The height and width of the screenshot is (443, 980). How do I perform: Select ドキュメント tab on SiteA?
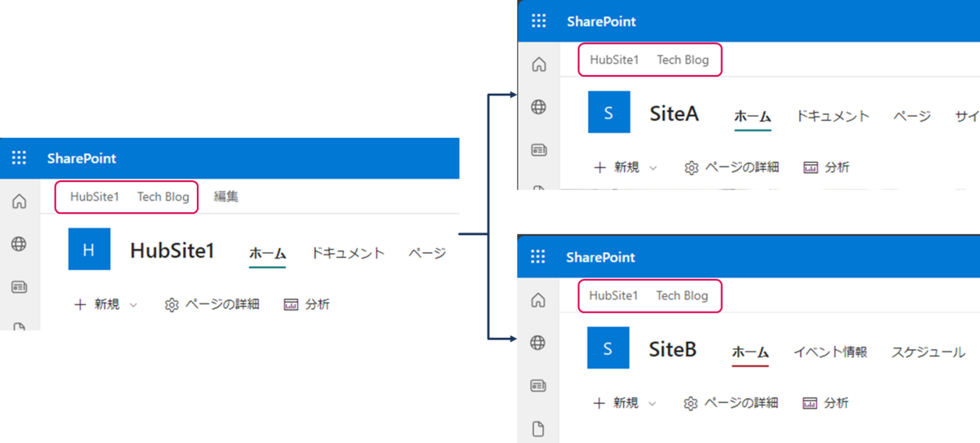coord(833,116)
